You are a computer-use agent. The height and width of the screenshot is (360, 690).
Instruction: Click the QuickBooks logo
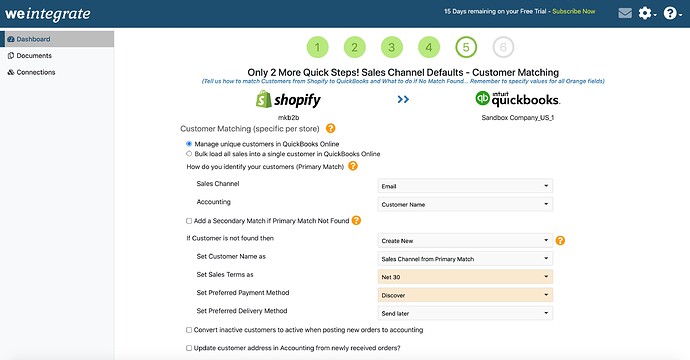point(518,99)
